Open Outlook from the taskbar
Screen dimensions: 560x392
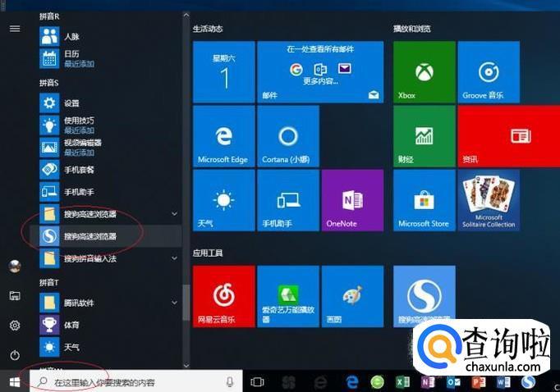click(x=453, y=382)
